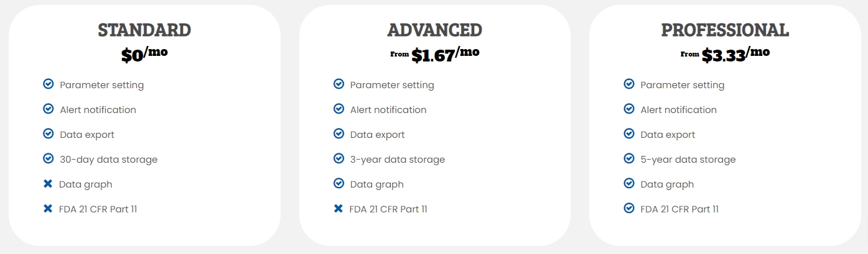Click the check icon next to 30-day data storage
This screenshot has width=868, height=254.
[49, 158]
